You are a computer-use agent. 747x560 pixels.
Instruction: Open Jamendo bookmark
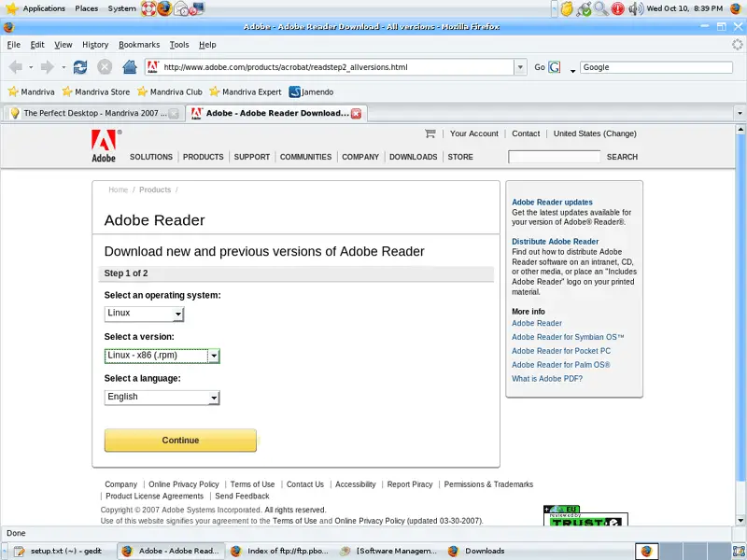click(x=311, y=91)
